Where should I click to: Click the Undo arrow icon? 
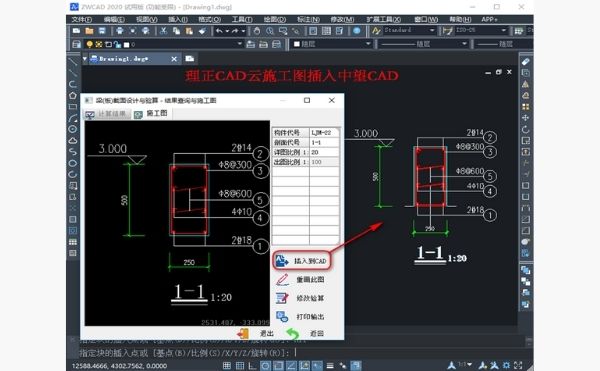coord(219,31)
